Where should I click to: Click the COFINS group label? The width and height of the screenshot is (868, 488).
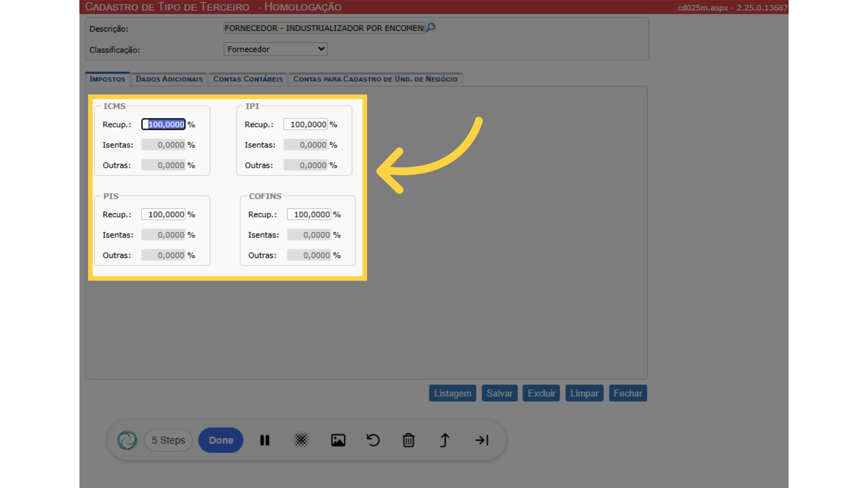click(x=265, y=196)
